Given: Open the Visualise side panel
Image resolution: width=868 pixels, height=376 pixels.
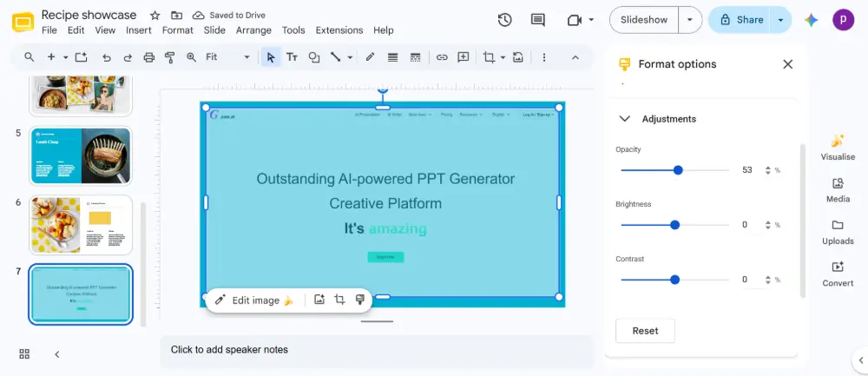Looking at the screenshot, I should click(838, 148).
